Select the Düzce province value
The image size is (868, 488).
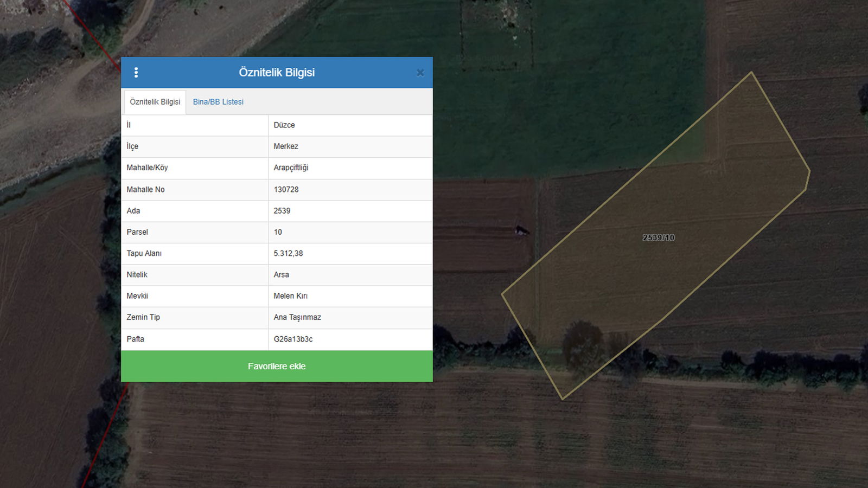(284, 125)
